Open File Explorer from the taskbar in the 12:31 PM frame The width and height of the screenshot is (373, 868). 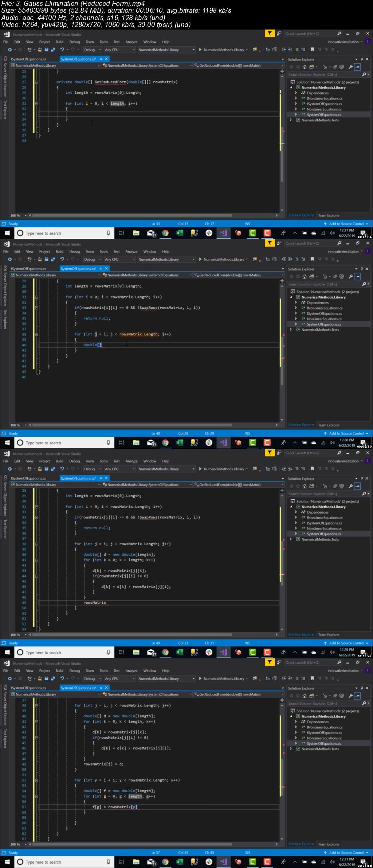click(136, 862)
